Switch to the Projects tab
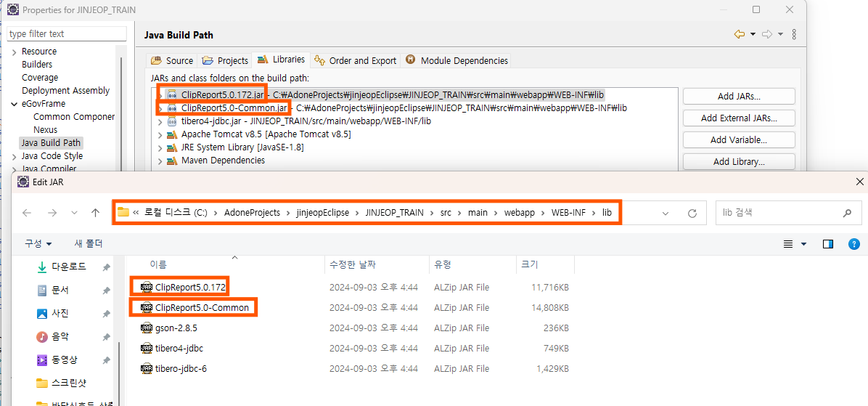 coord(225,60)
